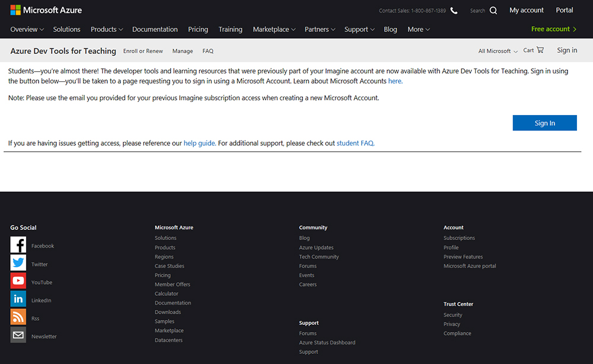Open Training in the top navigation
The image size is (593, 364).
[230, 30]
